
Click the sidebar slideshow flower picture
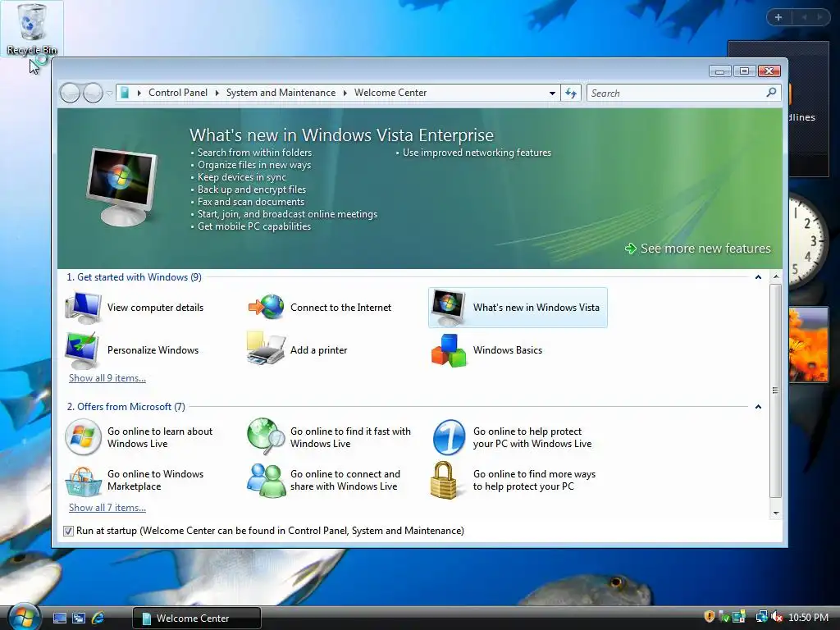click(808, 344)
